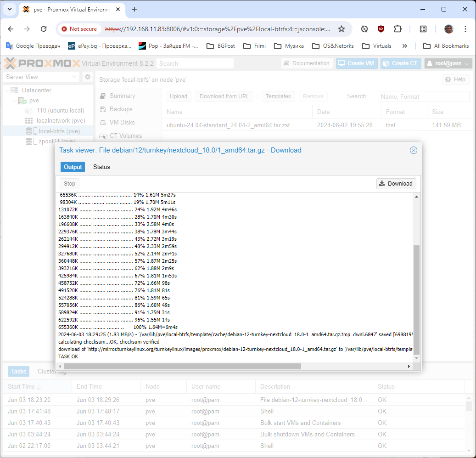This screenshot has height=458, width=476.
Task: Open the browser side panel icon
Action: [423, 29]
